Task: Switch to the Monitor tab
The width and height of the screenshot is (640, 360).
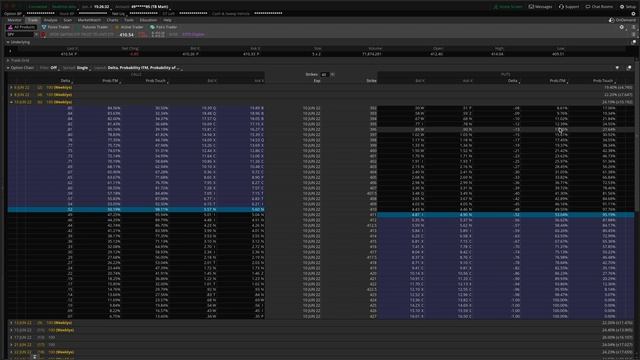Action: tap(14, 20)
